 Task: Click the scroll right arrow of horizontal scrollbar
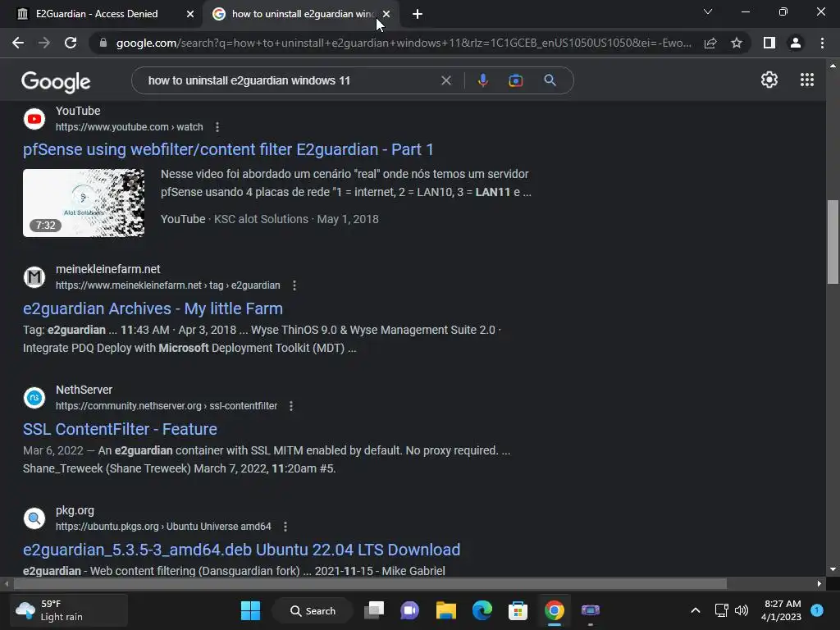click(x=819, y=583)
